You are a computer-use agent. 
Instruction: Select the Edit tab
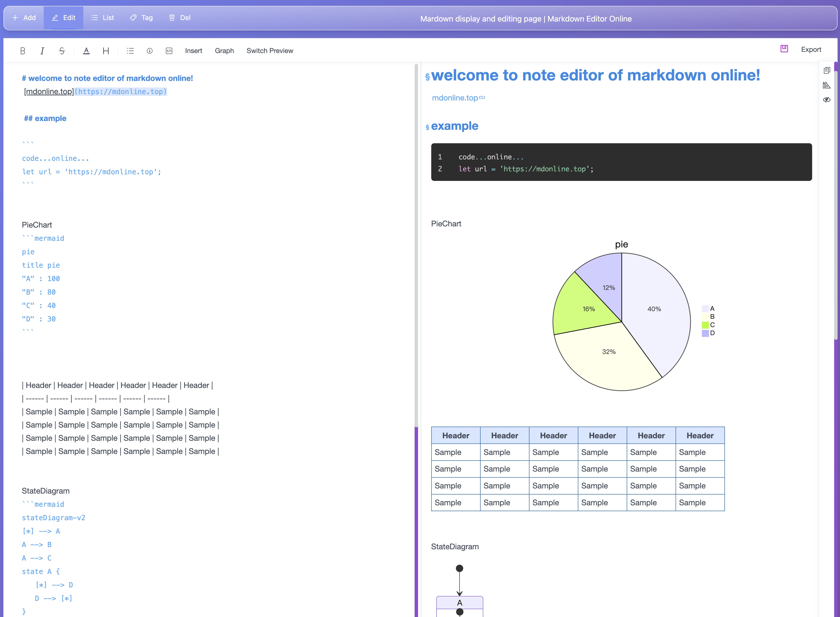click(64, 18)
